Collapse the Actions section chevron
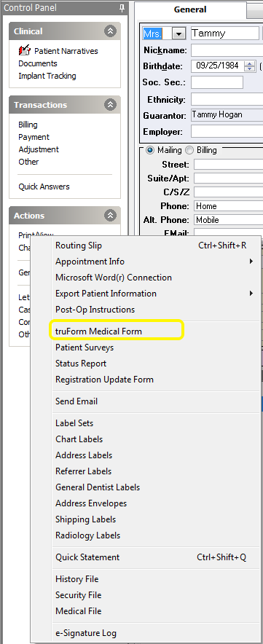Image resolution: width=263 pixels, height=644 pixels. coord(110,215)
